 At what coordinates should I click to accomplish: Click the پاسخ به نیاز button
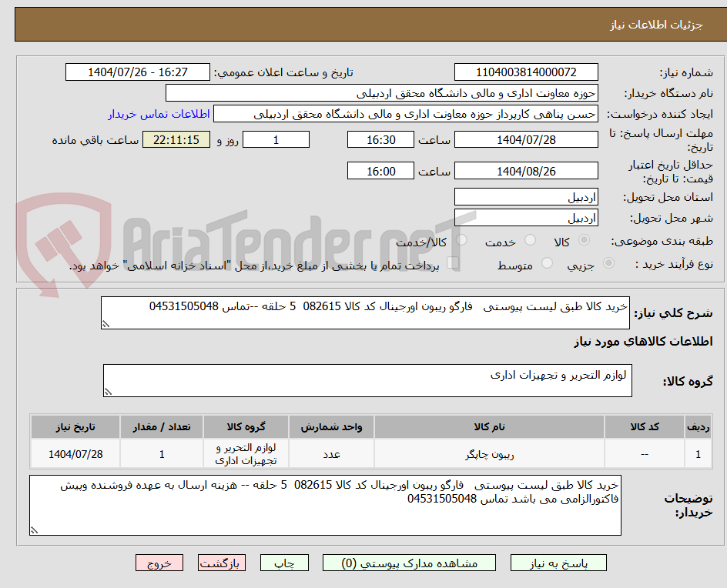558,563
